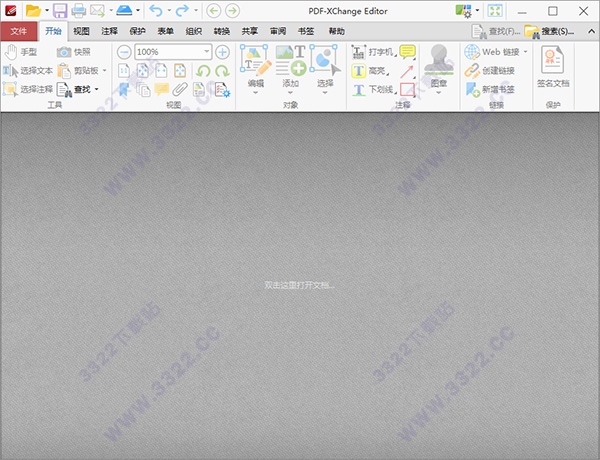The image size is (600, 460).
Task: Select the 高亮 highlight tool
Action: click(x=370, y=71)
